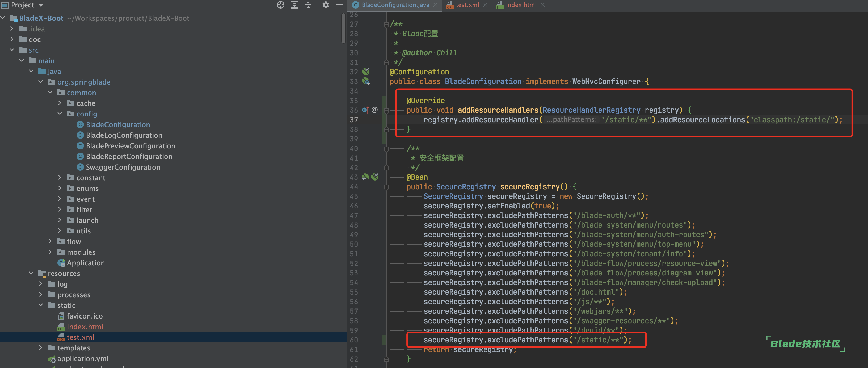Fold the class Javadoc at line 27
The image size is (868, 368).
pyautogui.click(x=386, y=24)
